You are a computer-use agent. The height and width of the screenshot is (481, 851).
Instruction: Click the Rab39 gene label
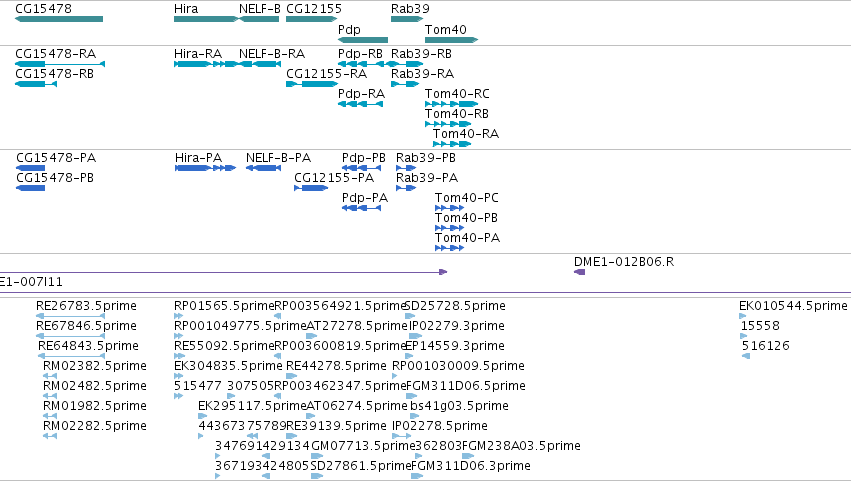[410, 9]
